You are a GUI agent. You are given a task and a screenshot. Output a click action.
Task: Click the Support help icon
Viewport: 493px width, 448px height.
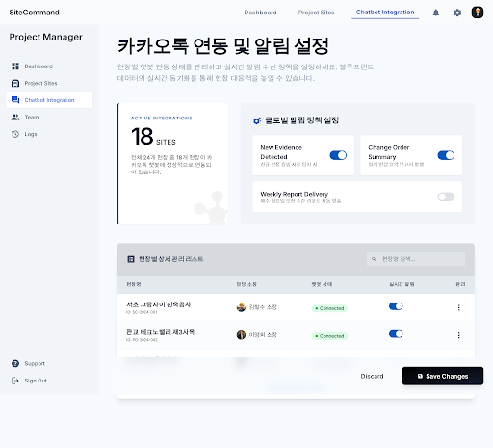coord(15,363)
